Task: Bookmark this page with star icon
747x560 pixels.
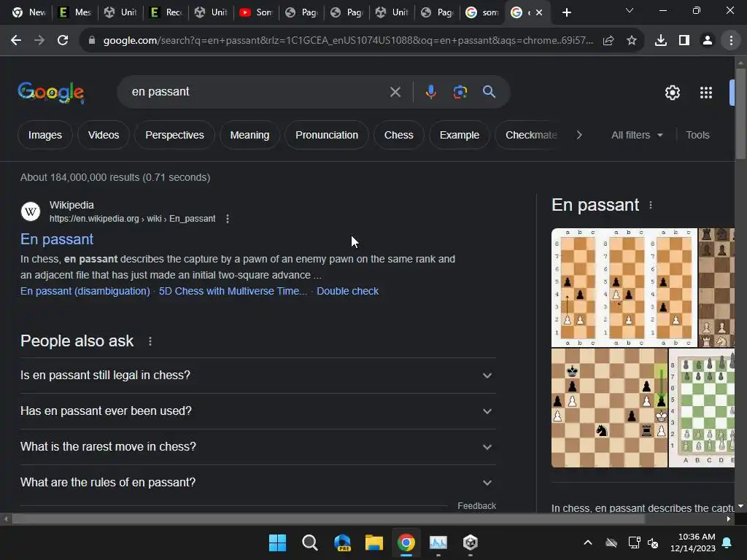Action: pos(632,41)
